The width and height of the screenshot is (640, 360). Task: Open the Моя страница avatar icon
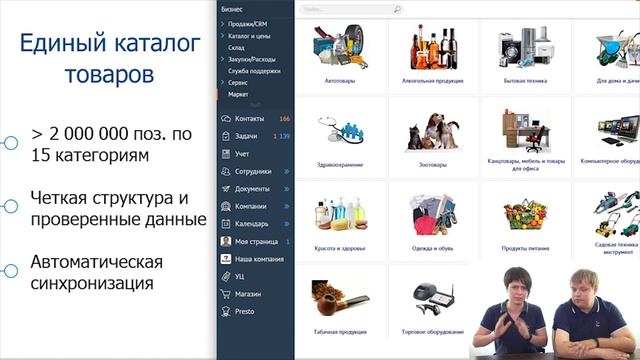click(226, 241)
